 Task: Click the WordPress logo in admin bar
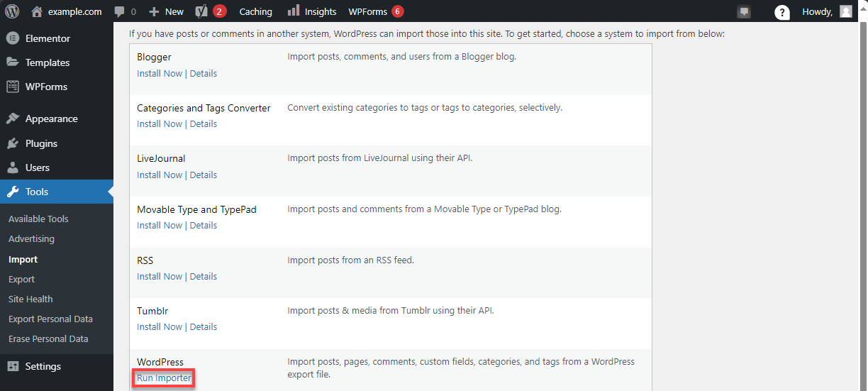[x=12, y=11]
